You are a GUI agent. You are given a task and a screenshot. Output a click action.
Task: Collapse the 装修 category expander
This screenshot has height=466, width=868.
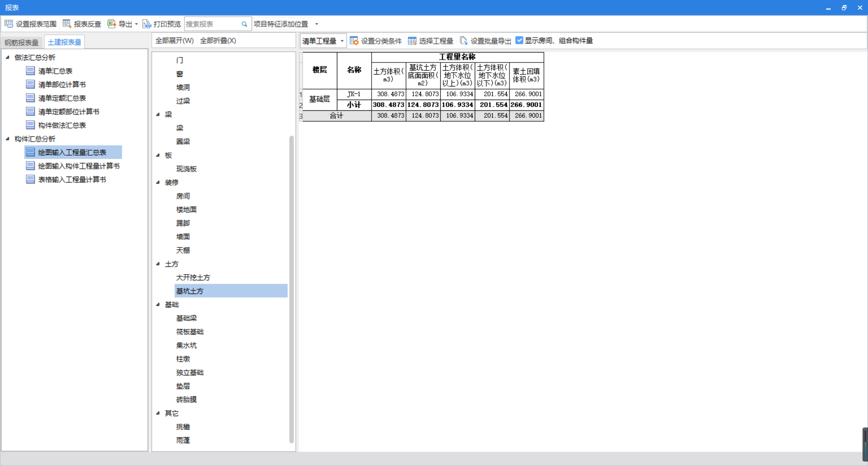(x=158, y=182)
